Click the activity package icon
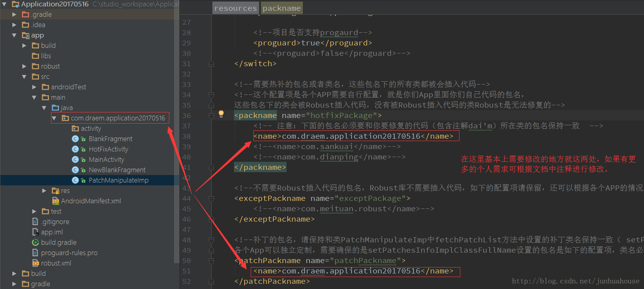This screenshot has height=289, width=644. coord(75,128)
